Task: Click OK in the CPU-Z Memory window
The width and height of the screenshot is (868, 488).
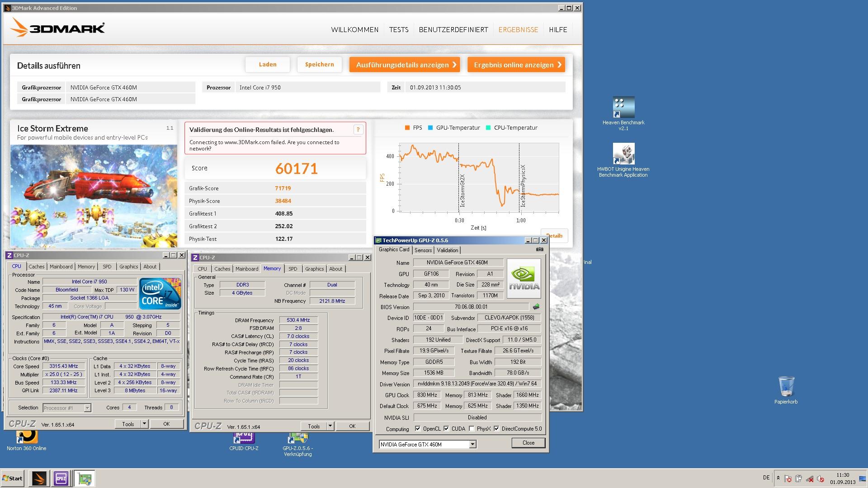Action: [352, 426]
